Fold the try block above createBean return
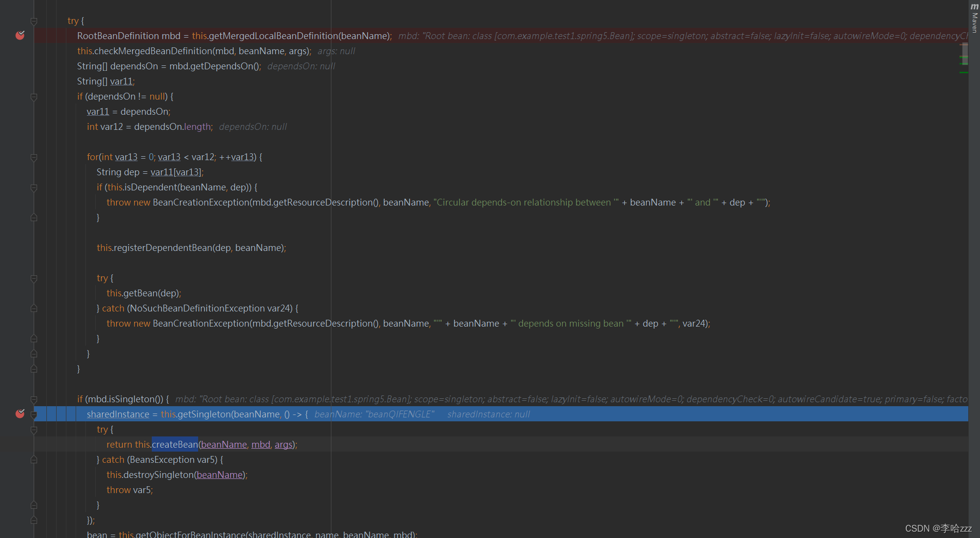980x538 pixels. pos(34,430)
